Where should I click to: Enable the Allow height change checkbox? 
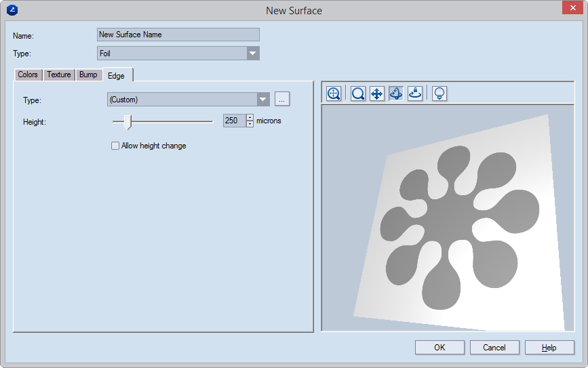(115, 146)
